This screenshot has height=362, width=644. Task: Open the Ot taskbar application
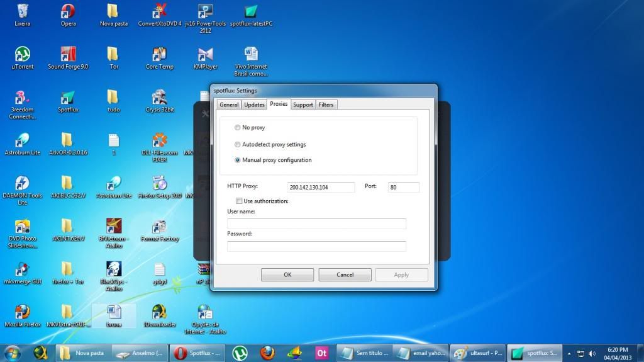[321, 353]
